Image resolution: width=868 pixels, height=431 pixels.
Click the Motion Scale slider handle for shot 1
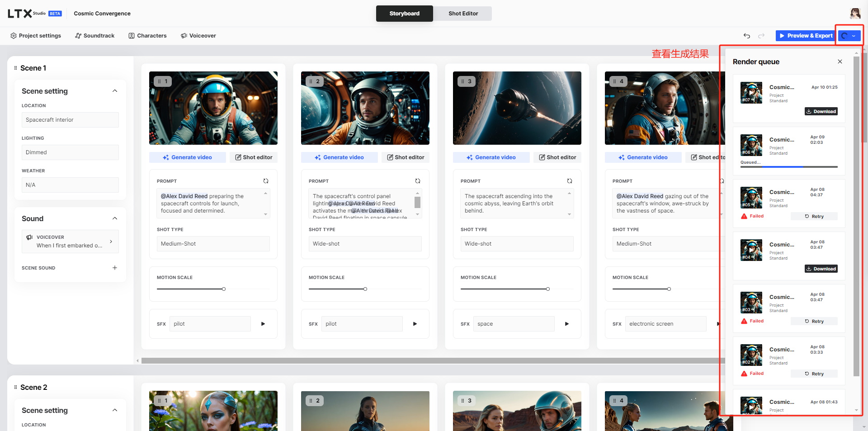(224, 289)
